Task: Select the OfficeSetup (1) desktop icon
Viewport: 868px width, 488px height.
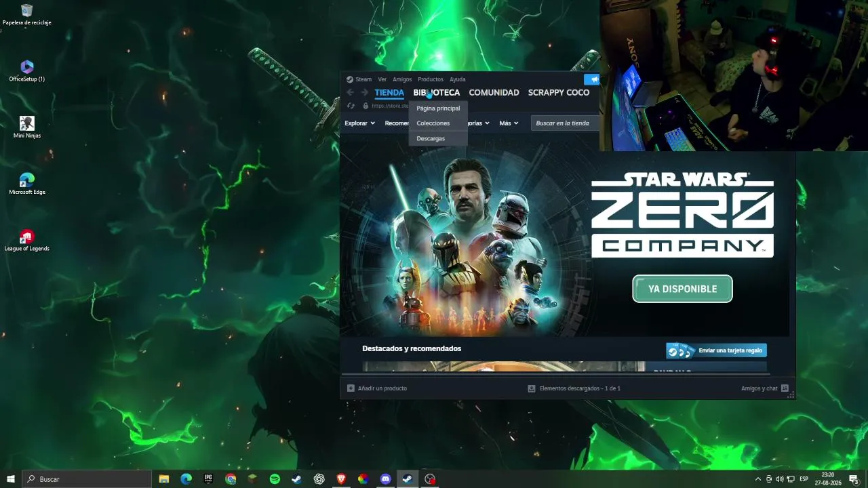Action: click(27, 70)
